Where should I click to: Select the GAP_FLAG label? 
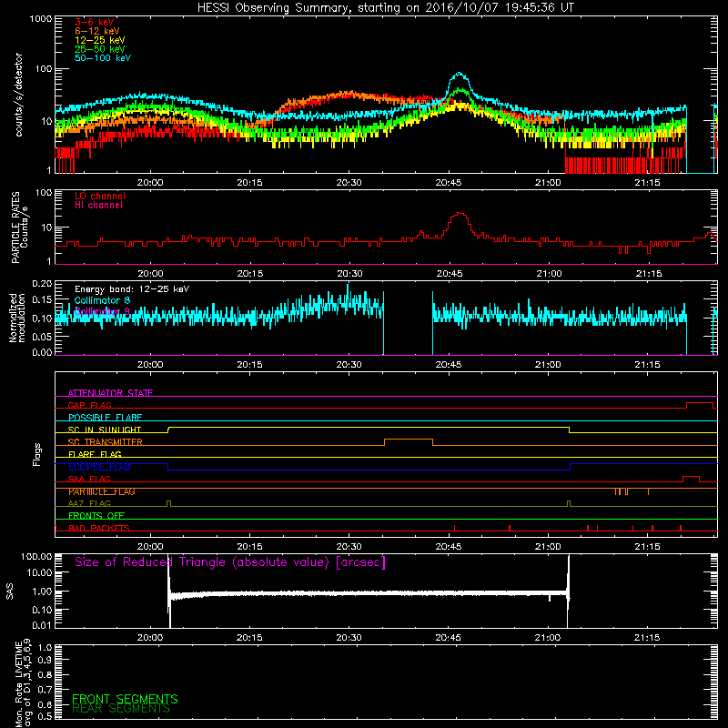89,405
